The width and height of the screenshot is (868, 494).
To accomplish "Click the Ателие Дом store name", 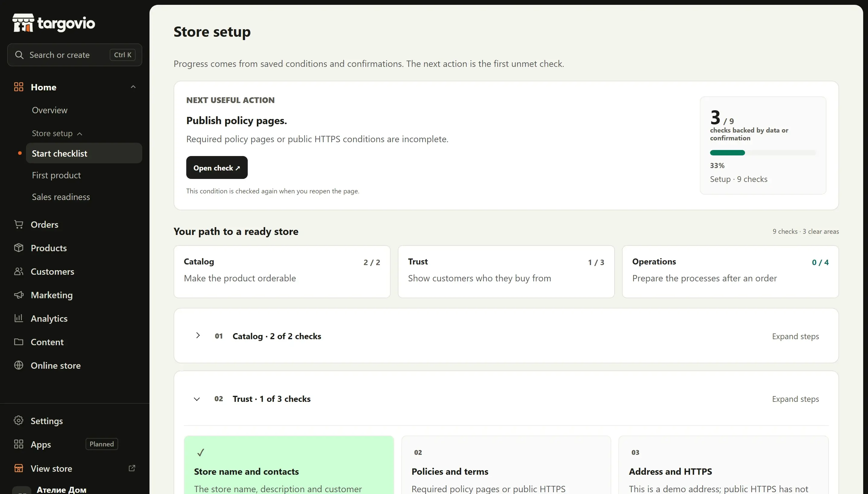I will click(61, 489).
